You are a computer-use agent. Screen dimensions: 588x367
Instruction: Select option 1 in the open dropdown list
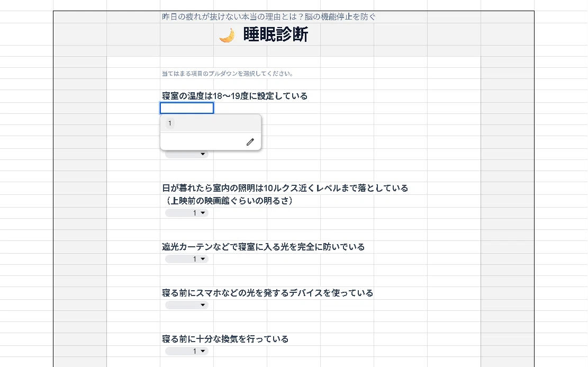pyautogui.click(x=210, y=123)
